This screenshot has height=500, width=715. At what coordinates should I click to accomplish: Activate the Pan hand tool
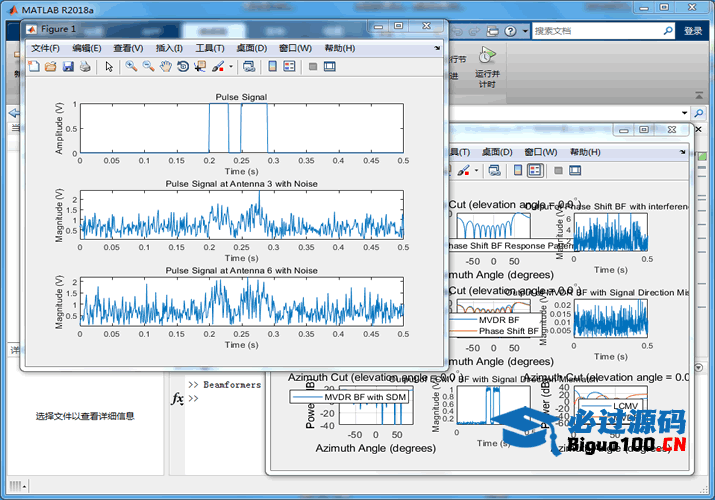[165, 67]
